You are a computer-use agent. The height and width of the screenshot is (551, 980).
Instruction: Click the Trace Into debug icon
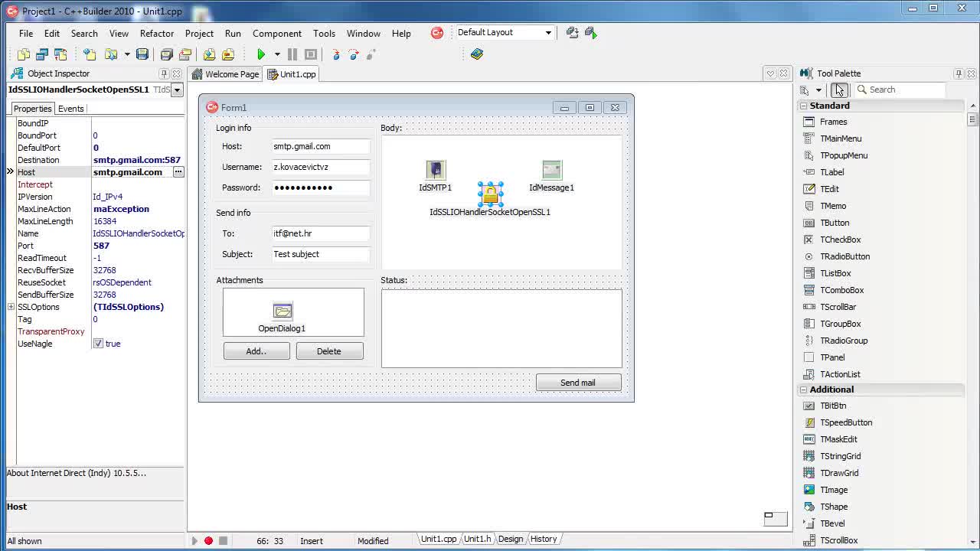click(336, 54)
